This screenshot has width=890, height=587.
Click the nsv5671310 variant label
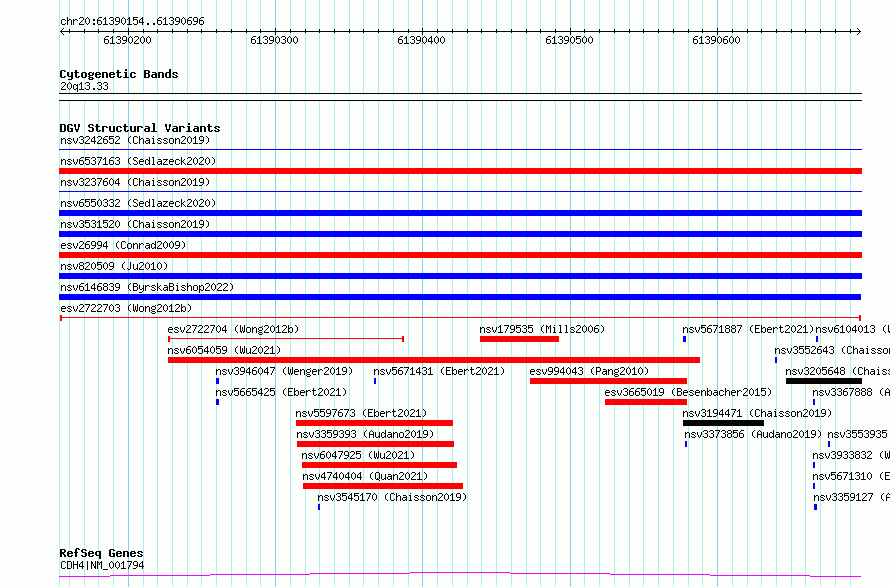[x=851, y=476]
